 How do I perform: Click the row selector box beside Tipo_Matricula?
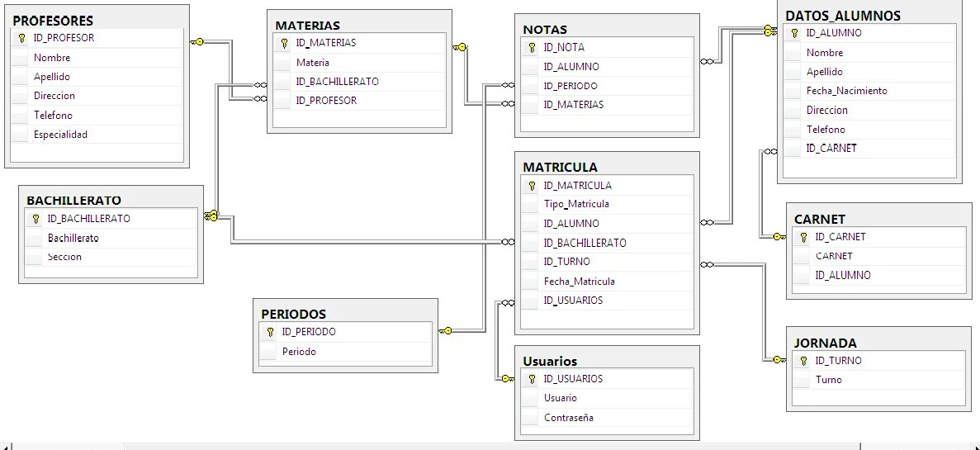click(530, 205)
